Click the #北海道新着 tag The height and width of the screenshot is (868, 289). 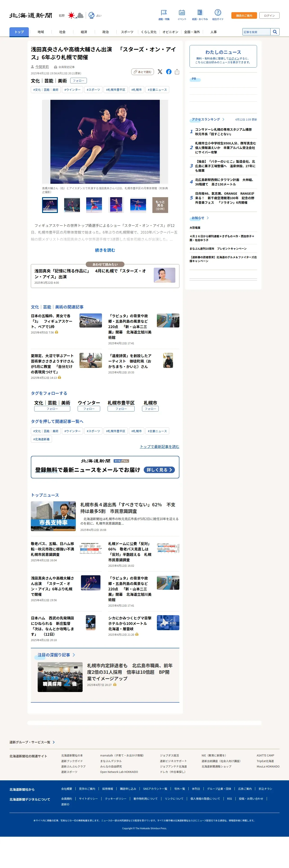41,439
